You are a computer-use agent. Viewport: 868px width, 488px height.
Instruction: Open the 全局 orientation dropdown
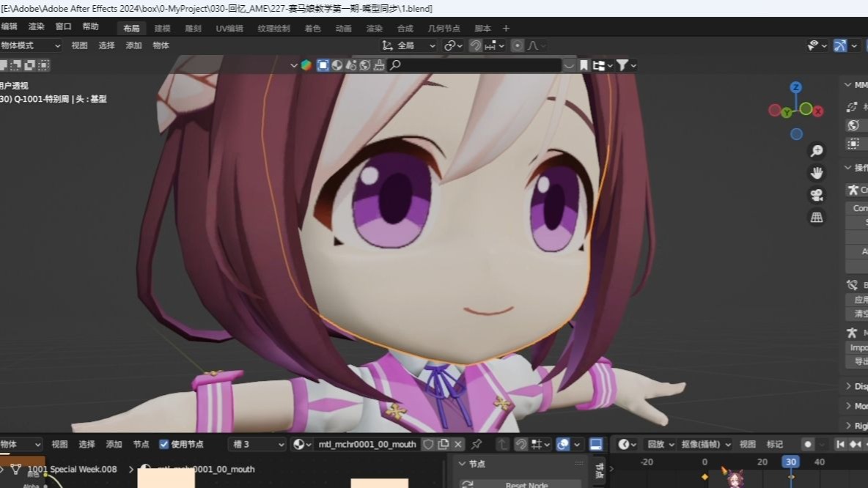pyautogui.click(x=408, y=45)
